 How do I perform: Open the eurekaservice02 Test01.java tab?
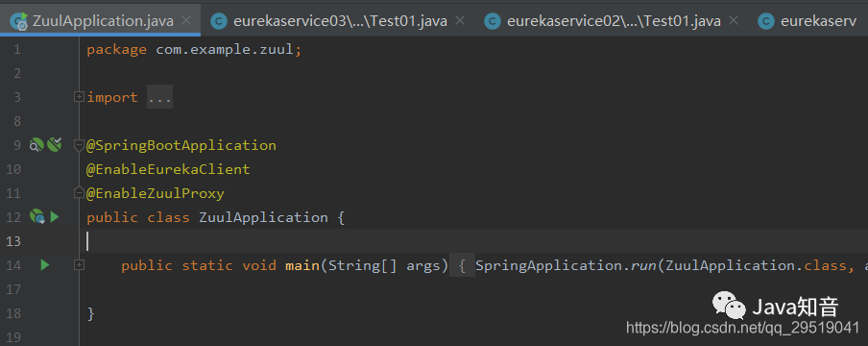(614, 21)
